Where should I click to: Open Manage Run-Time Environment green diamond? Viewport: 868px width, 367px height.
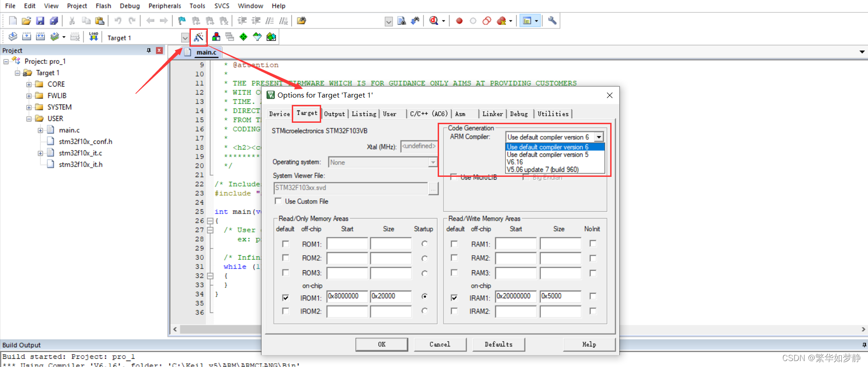click(244, 37)
